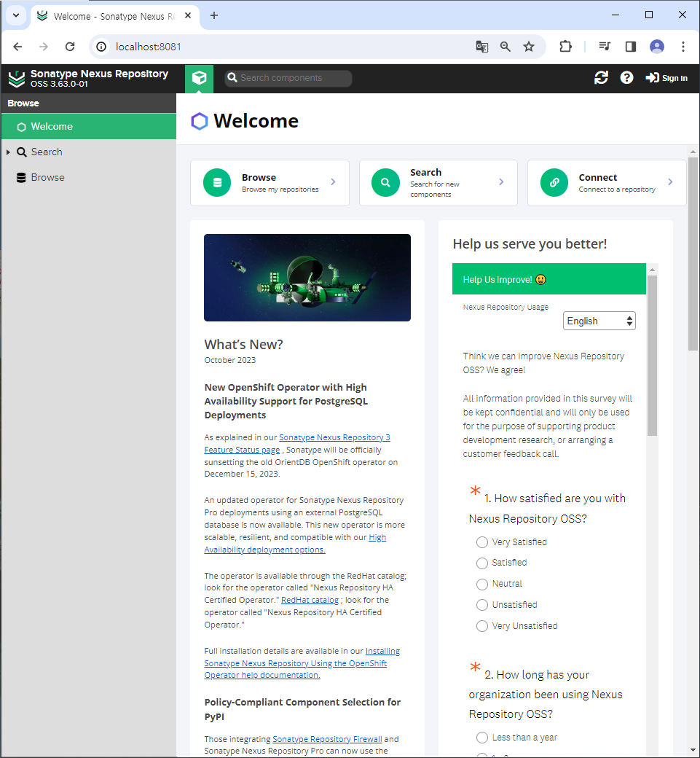Click the zoom magnifier icon in address bar
700x758 pixels.
[506, 47]
